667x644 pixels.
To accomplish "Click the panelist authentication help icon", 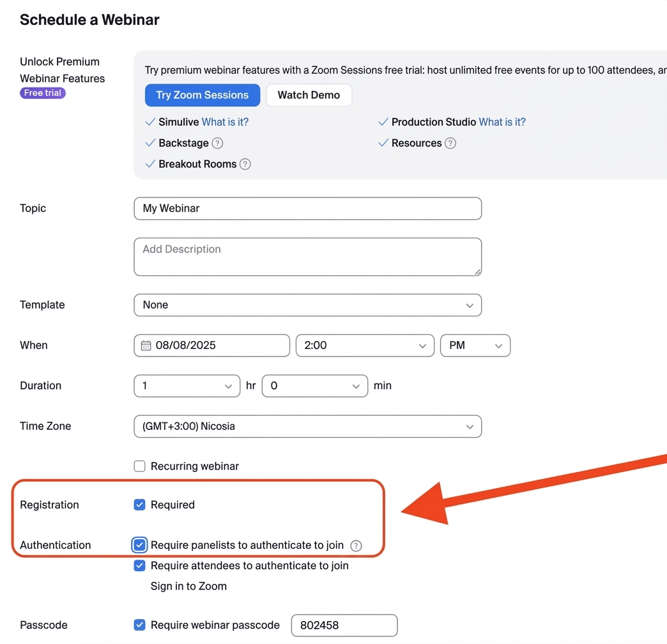I will point(356,546).
